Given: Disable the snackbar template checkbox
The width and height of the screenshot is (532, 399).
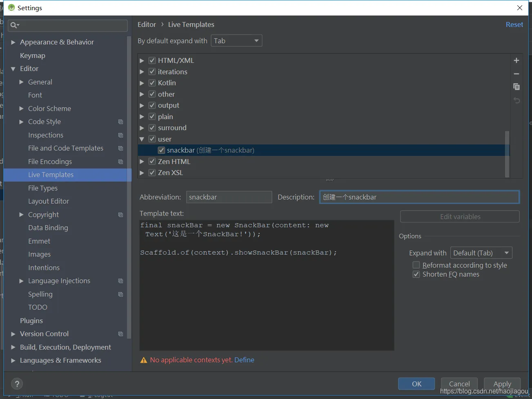Looking at the screenshot, I should coord(161,150).
